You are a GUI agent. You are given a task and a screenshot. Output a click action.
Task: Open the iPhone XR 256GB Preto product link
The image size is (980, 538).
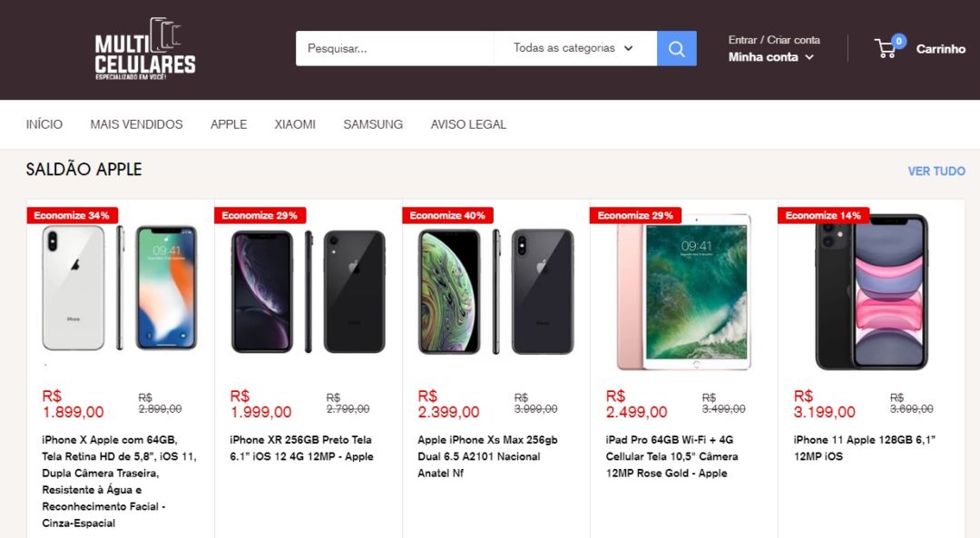(299, 447)
